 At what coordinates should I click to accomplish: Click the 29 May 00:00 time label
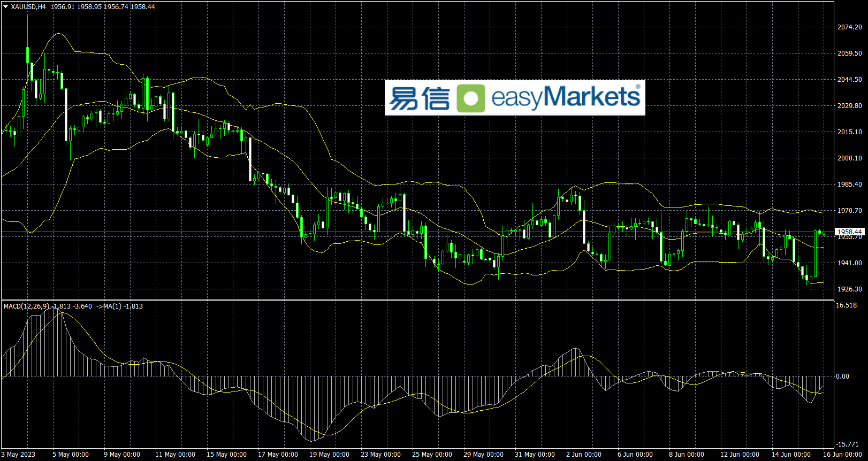[x=483, y=455]
